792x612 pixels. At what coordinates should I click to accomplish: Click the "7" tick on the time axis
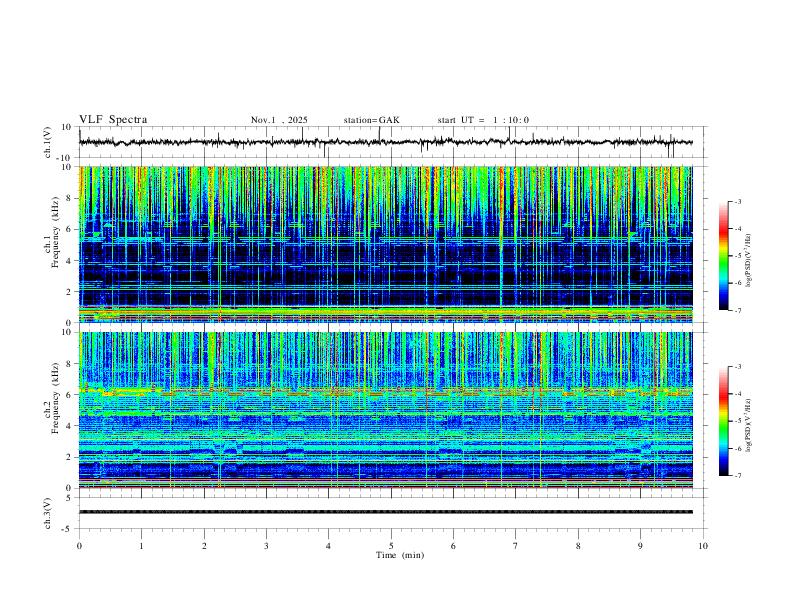tap(516, 546)
